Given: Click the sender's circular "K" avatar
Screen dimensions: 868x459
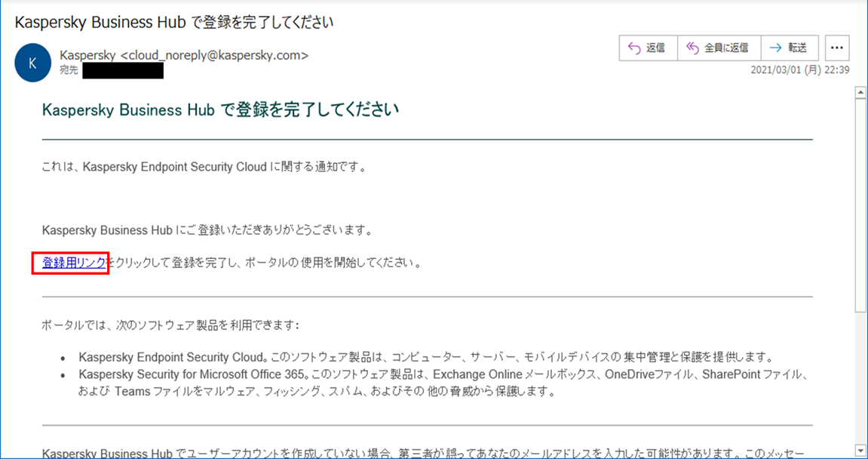Looking at the screenshot, I should click(x=32, y=63).
